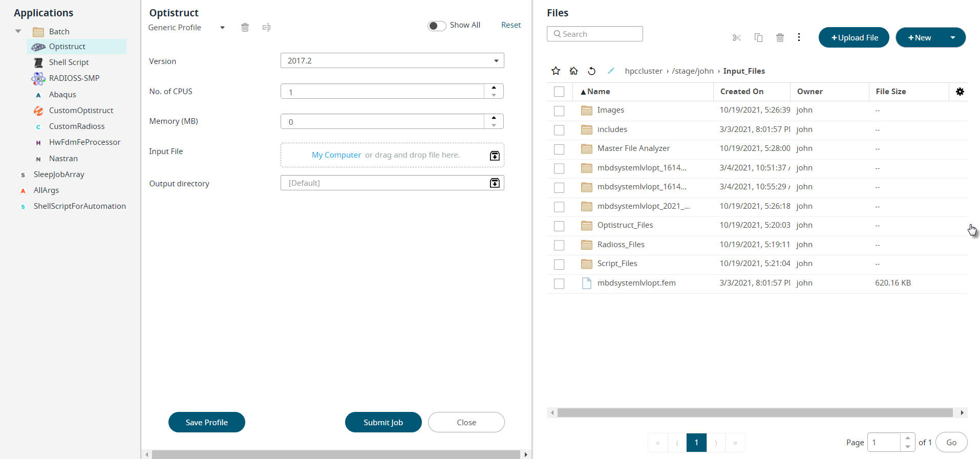
Task: Decrease the Memory (MB) value
Action: click(x=494, y=125)
